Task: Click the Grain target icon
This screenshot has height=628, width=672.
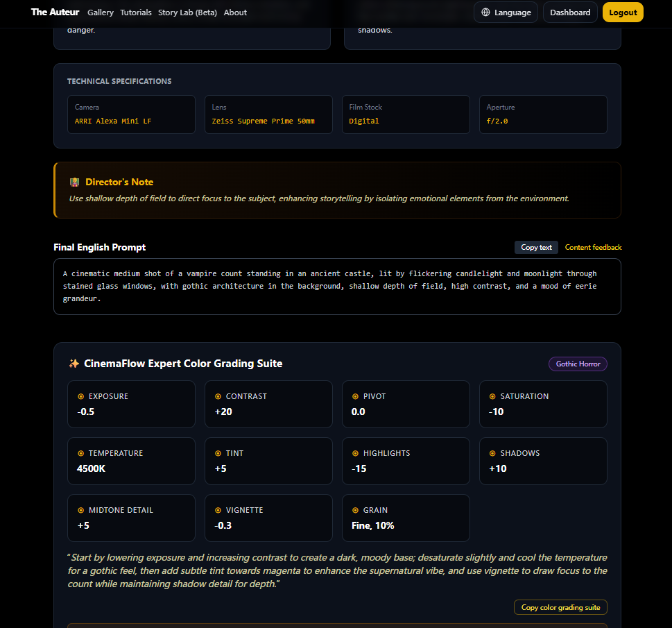Action: pyautogui.click(x=355, y=510)
